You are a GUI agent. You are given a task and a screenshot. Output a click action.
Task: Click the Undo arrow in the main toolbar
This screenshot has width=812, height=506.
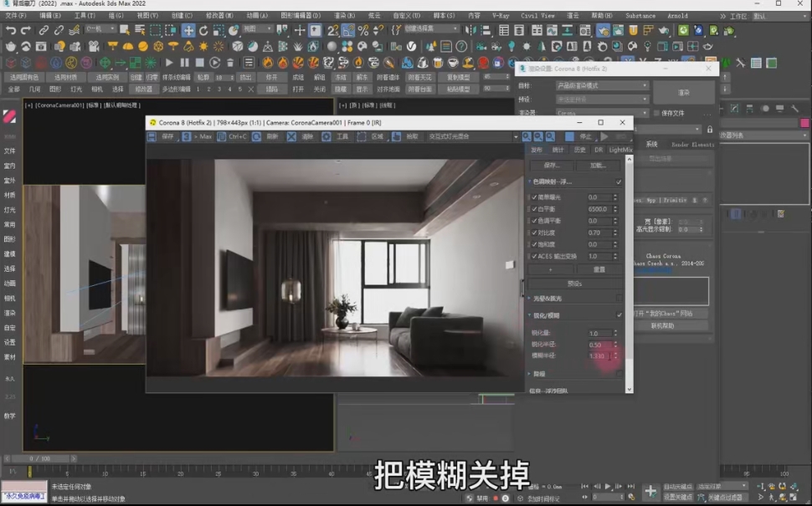[x=10, y=30]
